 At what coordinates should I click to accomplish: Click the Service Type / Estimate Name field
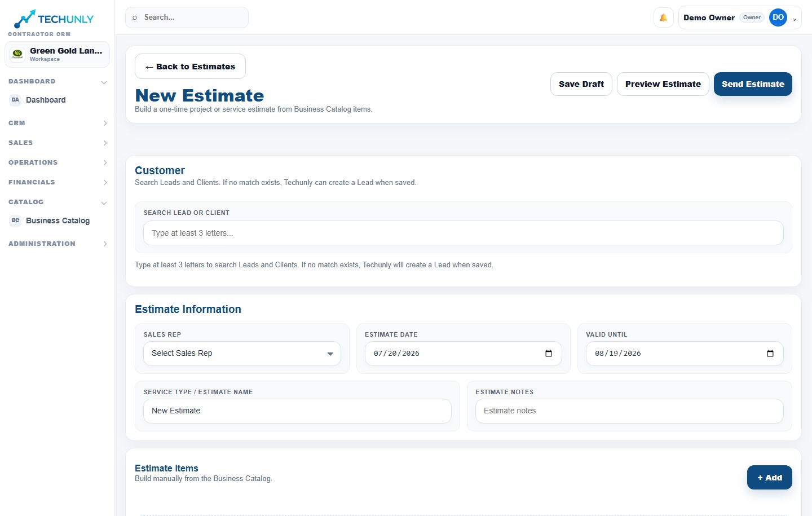point(297,411)
